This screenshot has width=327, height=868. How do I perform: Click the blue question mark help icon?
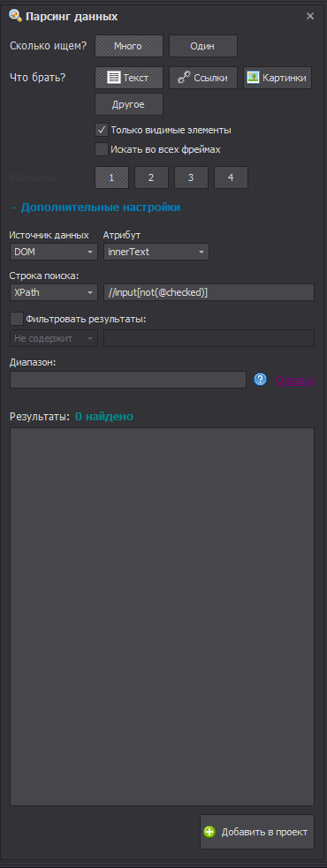click(x=261, y=380)
